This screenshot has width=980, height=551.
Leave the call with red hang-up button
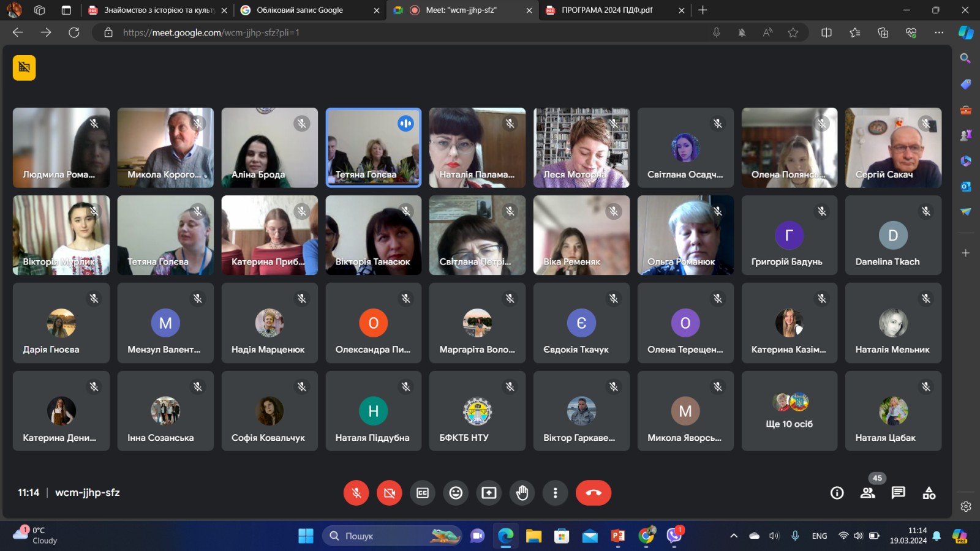click(593, 493)
